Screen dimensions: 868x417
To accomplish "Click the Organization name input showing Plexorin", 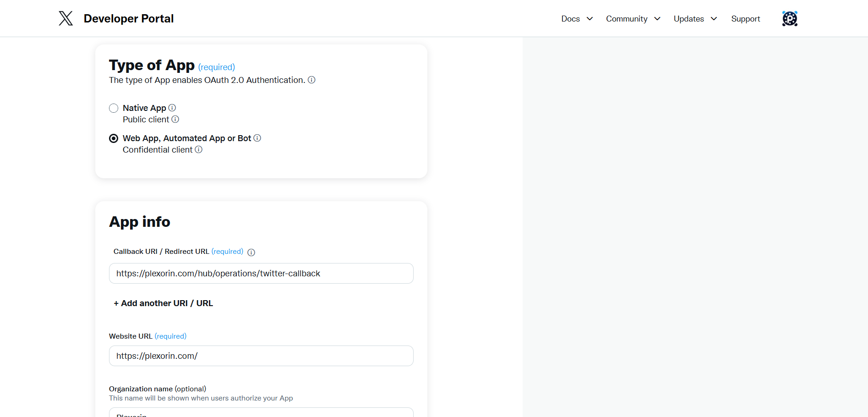I will pos(261,414).
